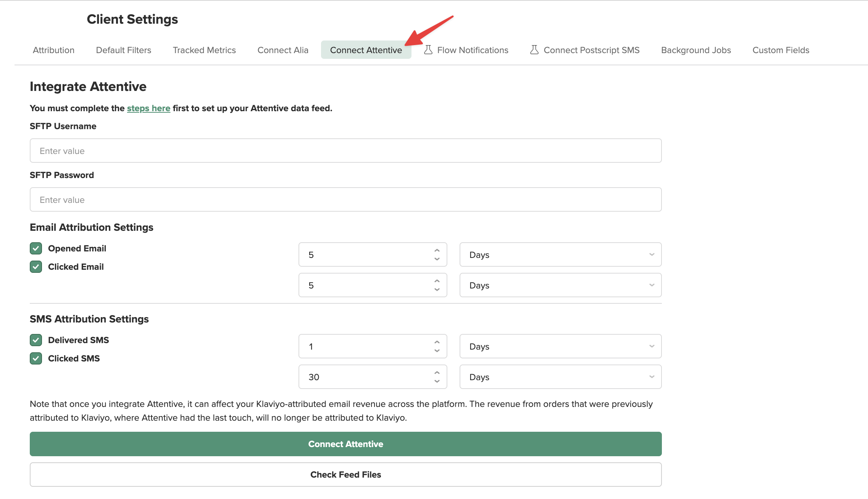The height and width of the screenshot is (499, 868).
Task: Open the Delivered SMS Days dropdown
Action: 560,346
